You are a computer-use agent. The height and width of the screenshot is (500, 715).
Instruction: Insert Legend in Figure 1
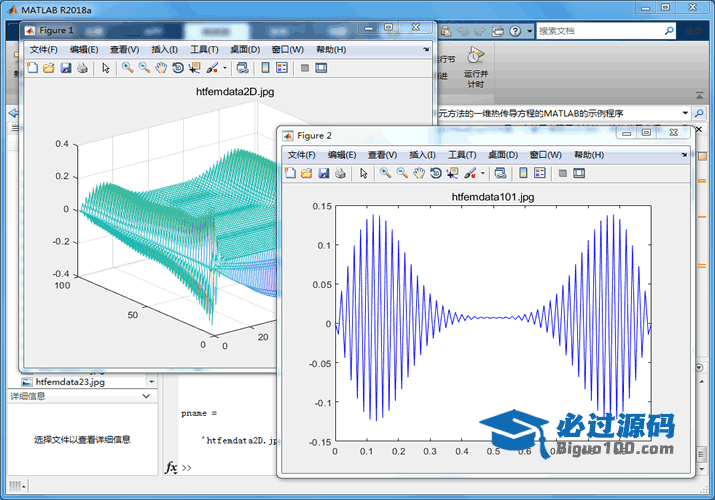pos(282,68)
